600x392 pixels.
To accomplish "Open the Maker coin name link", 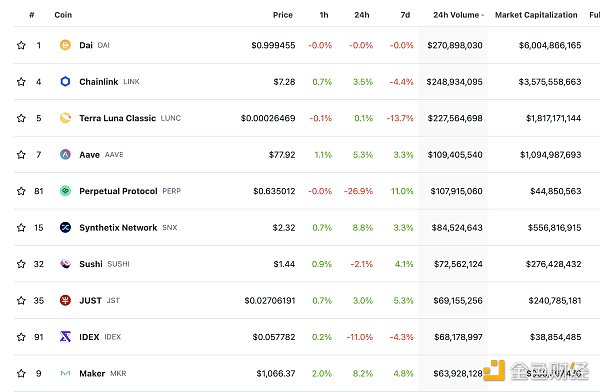I will [x=92, y=373].
